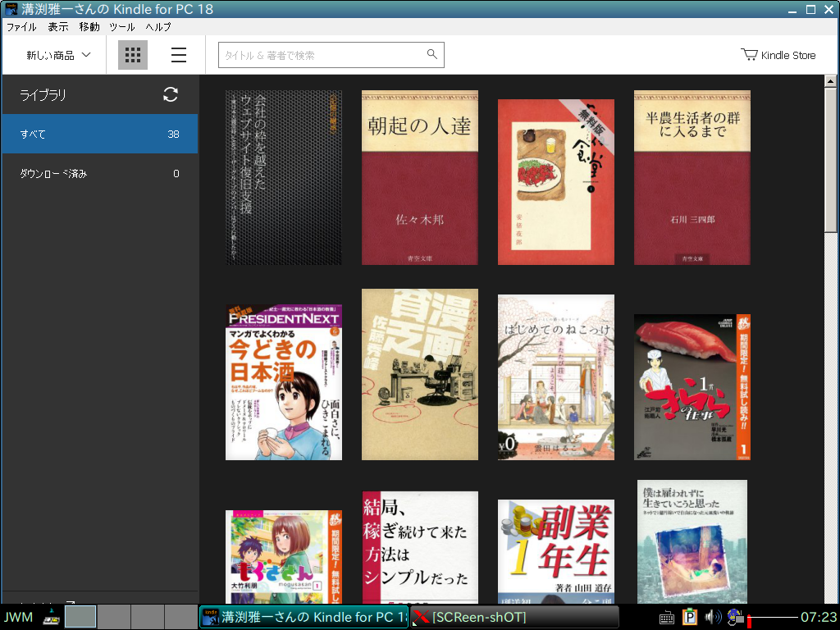Viewport: 840px width, 630px height.
Task: Click the keyboard tray icon
Action: coord(666,618)
